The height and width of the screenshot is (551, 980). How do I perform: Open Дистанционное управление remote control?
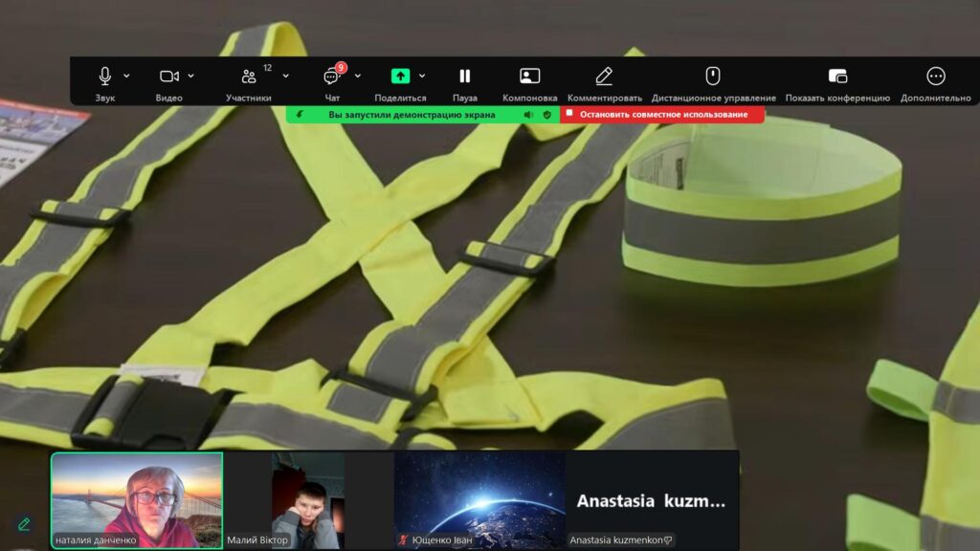(x=713, y=77)
